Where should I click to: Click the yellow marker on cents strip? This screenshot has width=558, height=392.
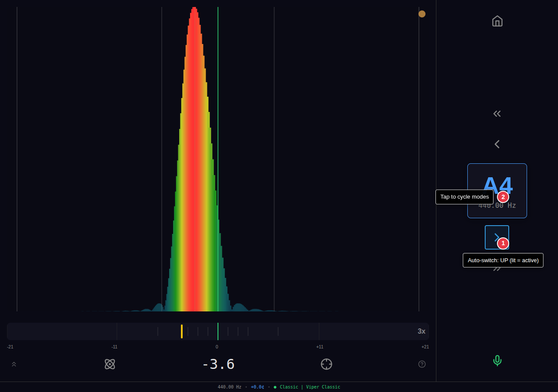click(x=182, y=331)
